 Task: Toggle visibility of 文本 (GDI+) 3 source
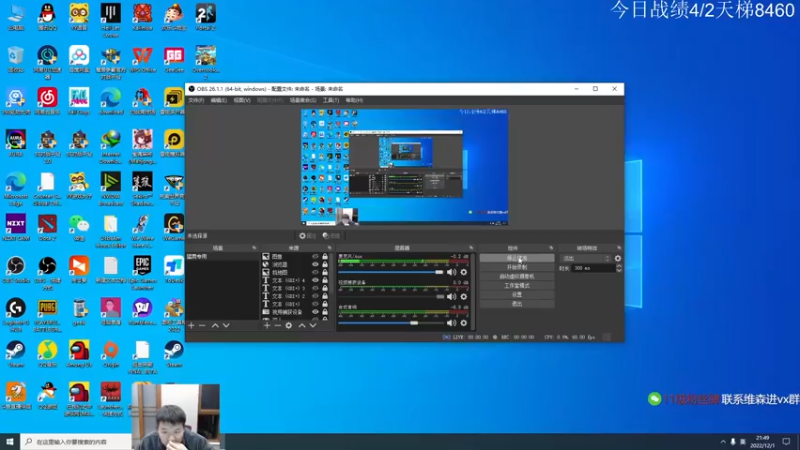(315, 288)
